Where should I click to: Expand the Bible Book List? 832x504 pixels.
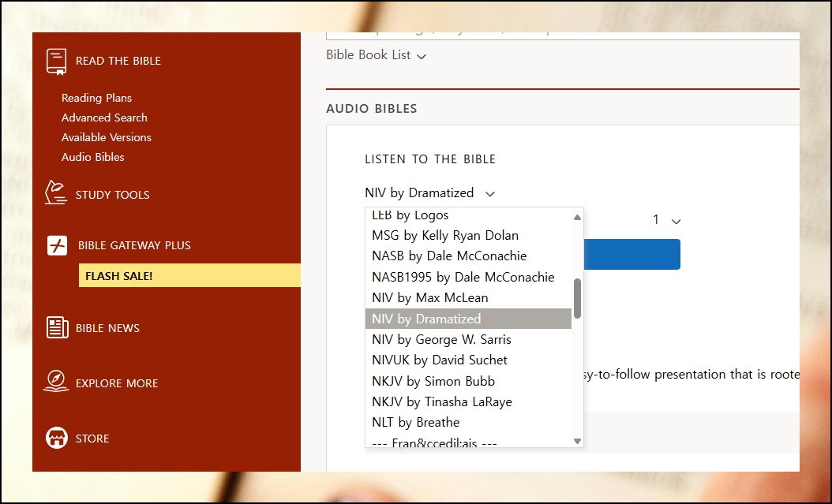click(376, 55)
